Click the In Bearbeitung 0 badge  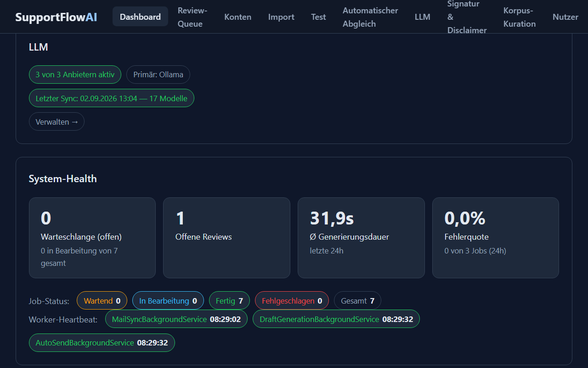tap(168, 301)
